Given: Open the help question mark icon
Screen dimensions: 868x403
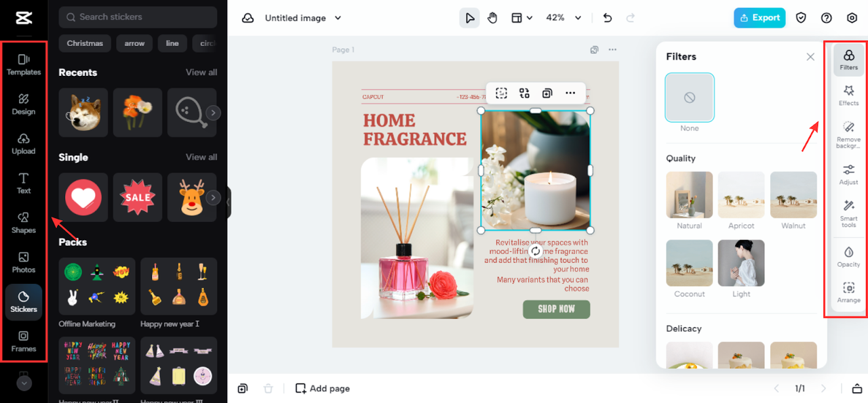Looking at the screenshot, I should click(x=826, y=18).
